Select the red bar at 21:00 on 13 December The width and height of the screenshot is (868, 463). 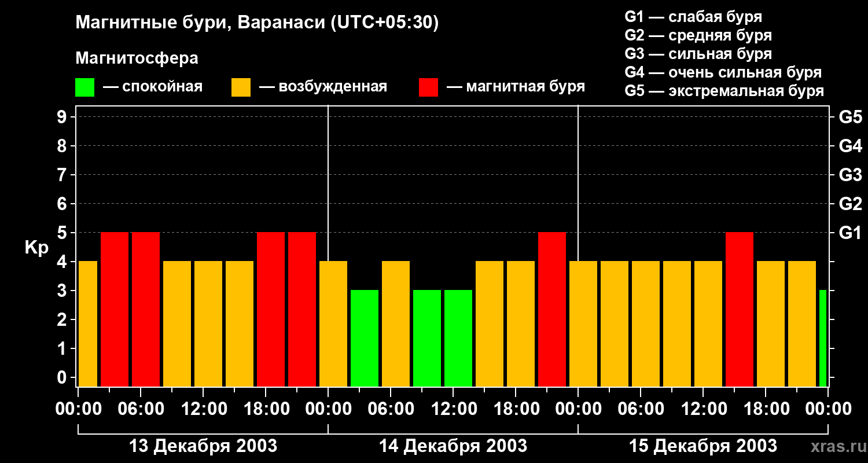tap(302, 309)
